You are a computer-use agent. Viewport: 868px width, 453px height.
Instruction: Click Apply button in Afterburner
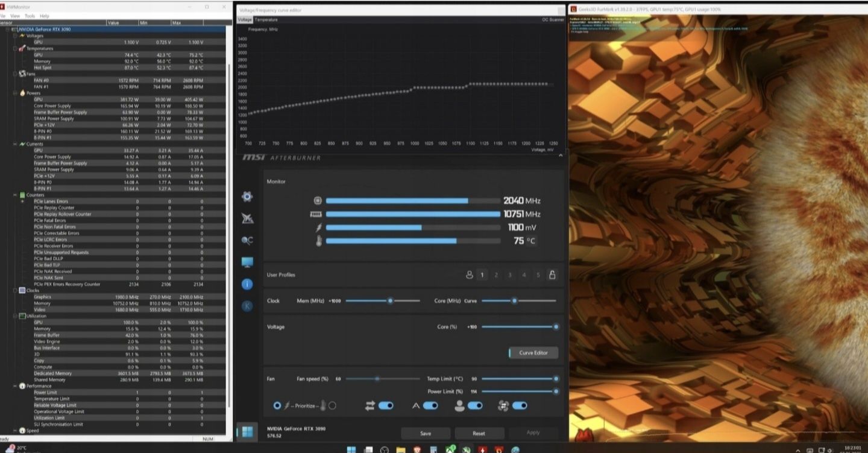click(x=533, y=433)
